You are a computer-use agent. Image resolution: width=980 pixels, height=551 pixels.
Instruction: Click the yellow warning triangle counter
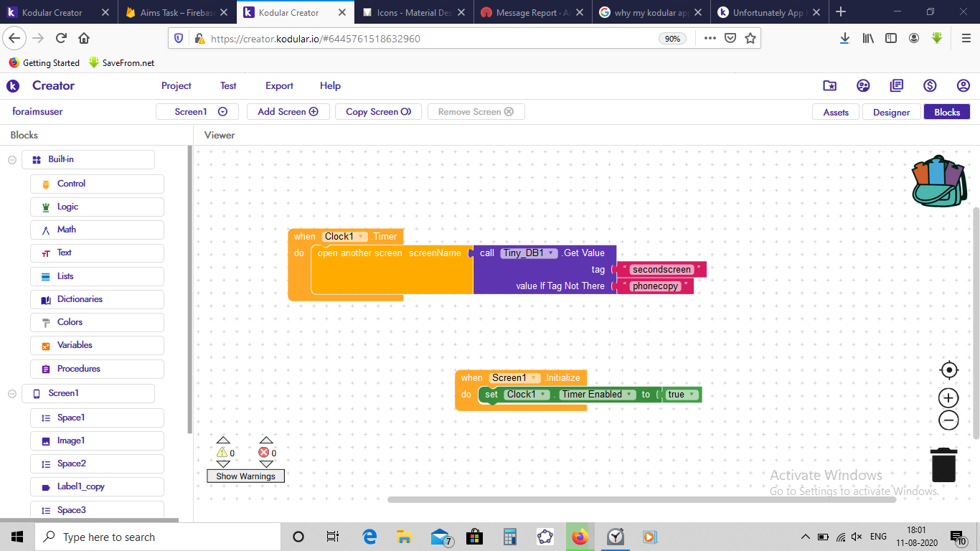(x=222, y=453)
